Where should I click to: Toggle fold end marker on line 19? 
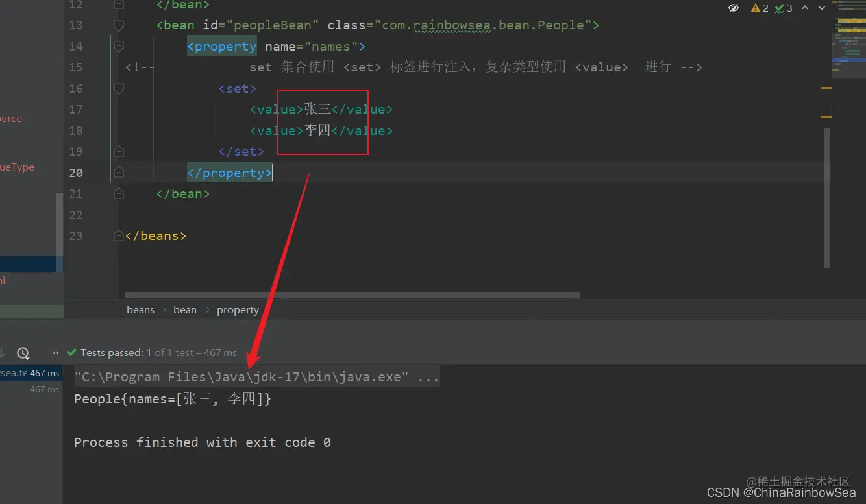[118, 152]
